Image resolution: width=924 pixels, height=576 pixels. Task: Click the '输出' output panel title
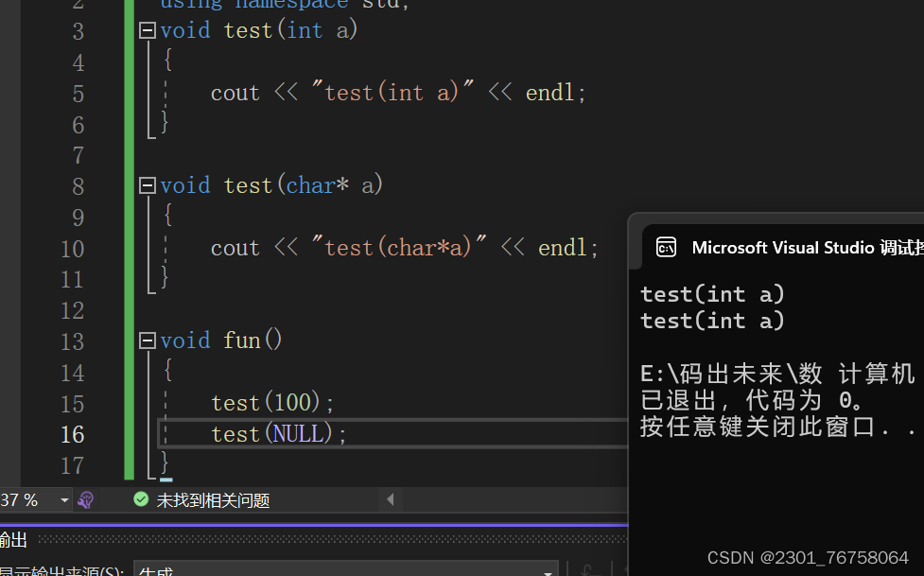point(13,539)
